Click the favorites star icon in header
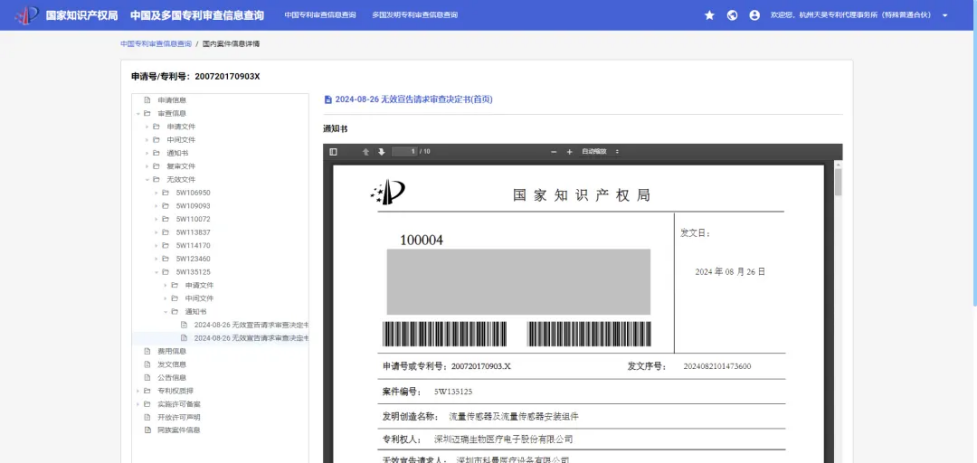The width and height of the screenshot is (977, 463). [710, 15]
